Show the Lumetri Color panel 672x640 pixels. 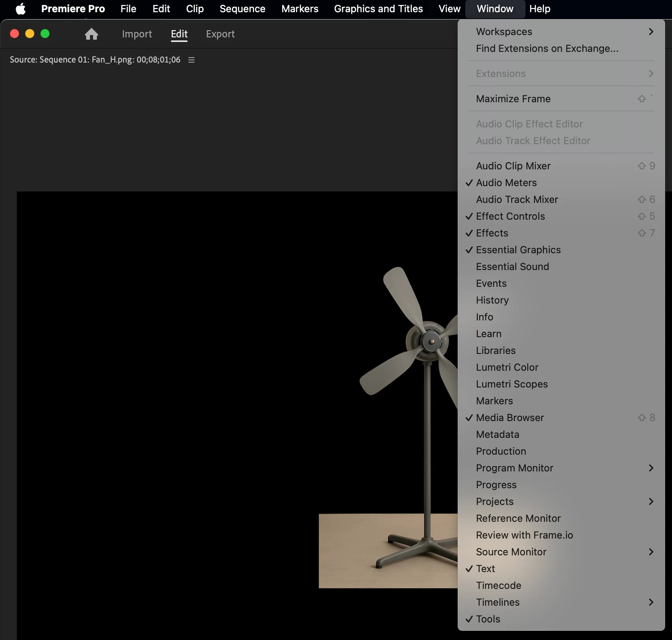click(x=561, y=367)
